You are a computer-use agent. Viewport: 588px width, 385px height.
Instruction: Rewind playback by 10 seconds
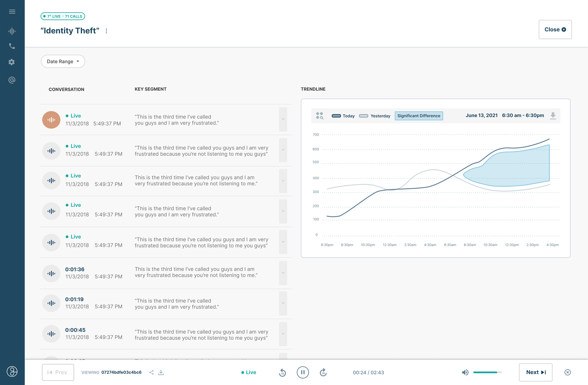[x=282, y=372]
